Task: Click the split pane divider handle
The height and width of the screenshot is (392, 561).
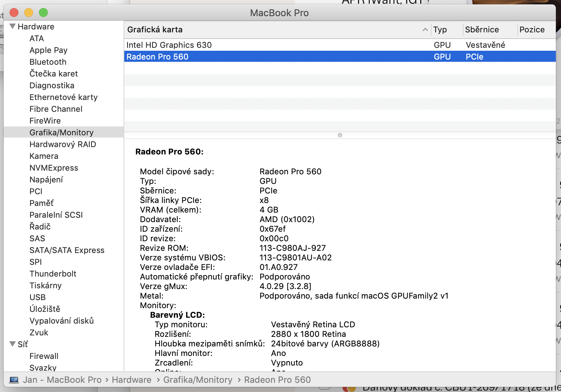Action: click(340, 135)
